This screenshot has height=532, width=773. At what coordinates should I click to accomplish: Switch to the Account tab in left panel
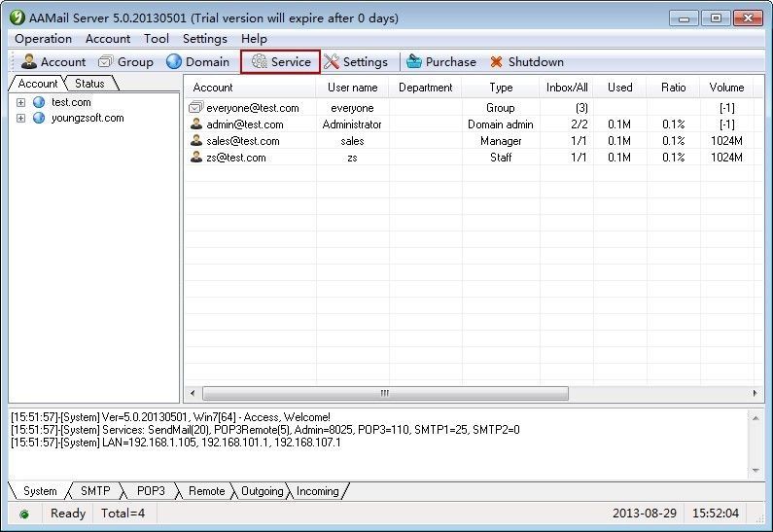38,84
